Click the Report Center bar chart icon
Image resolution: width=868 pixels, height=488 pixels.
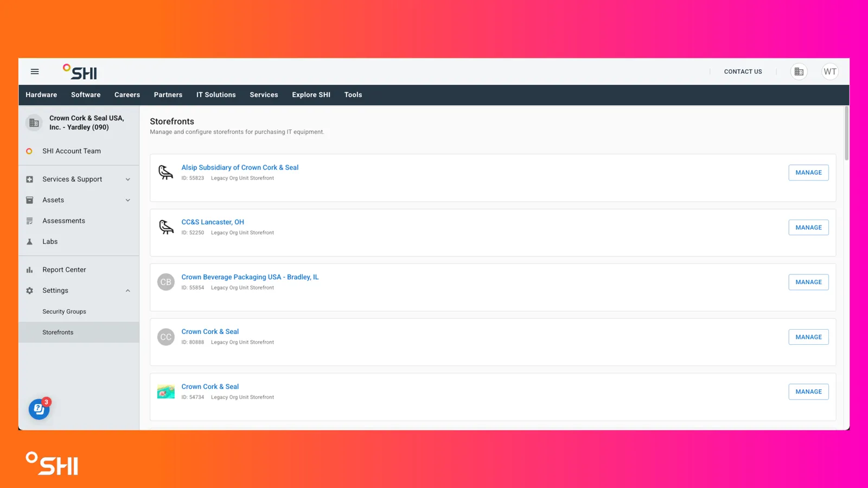point(29,269)
